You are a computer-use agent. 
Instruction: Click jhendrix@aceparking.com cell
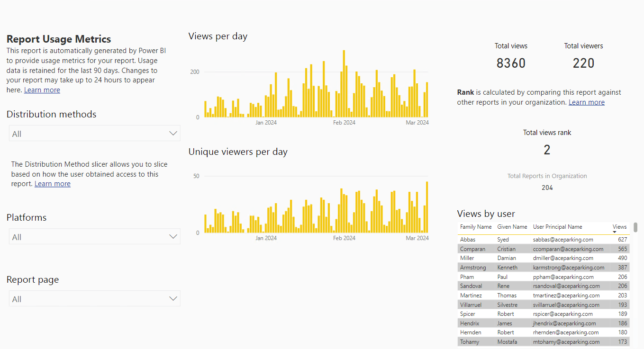pos(564,323)
